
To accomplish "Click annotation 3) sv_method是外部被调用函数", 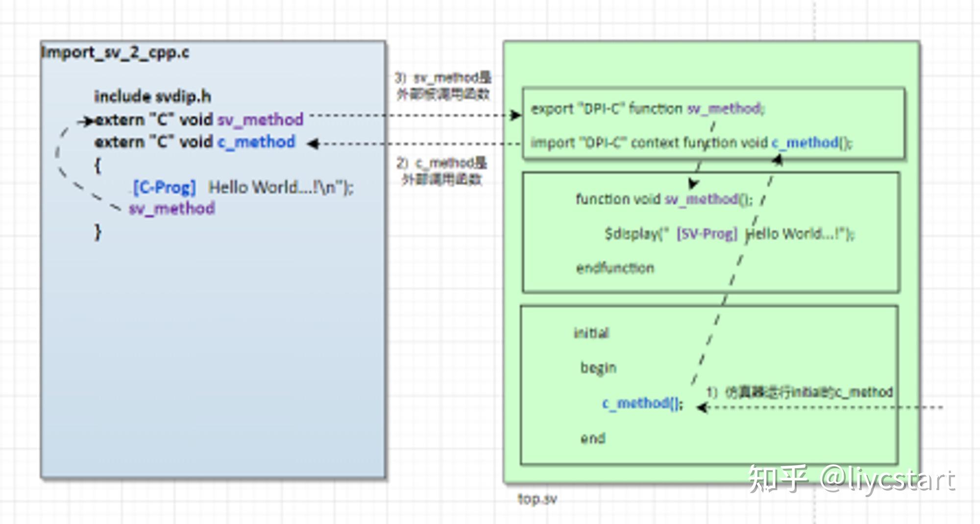I will [x=443, y=86].
